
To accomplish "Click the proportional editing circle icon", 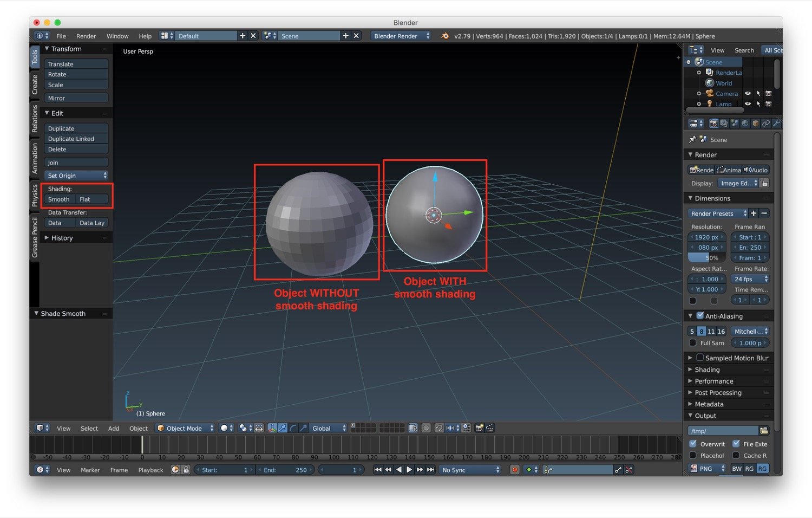I will 426,428.
